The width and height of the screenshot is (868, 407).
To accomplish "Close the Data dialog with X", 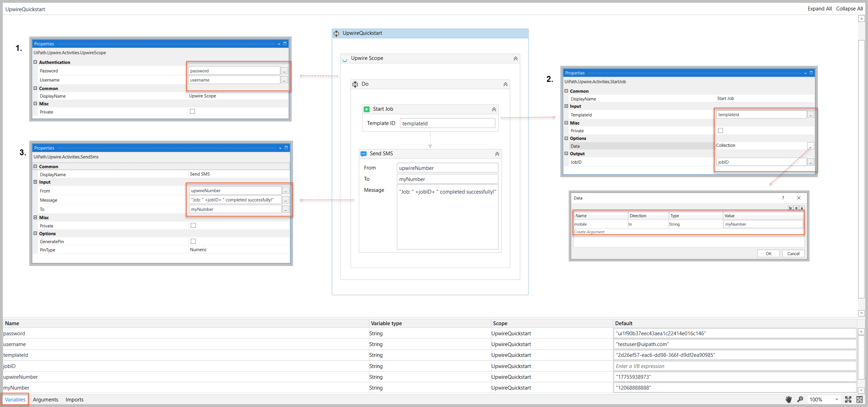I will [x=799, y=198].
